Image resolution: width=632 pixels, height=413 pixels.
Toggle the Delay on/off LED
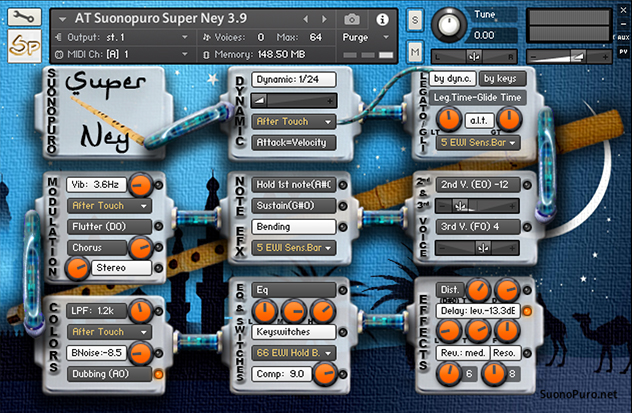coord(527,311)
